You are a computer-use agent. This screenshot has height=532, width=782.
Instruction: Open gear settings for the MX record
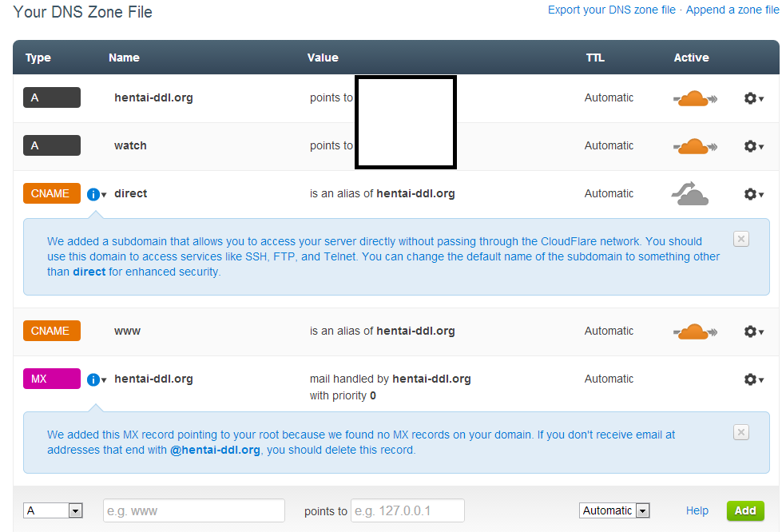point(753,379)
